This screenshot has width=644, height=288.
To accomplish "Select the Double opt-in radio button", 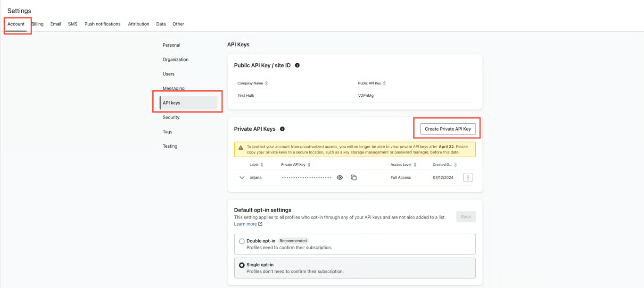I will coord(241,241).
